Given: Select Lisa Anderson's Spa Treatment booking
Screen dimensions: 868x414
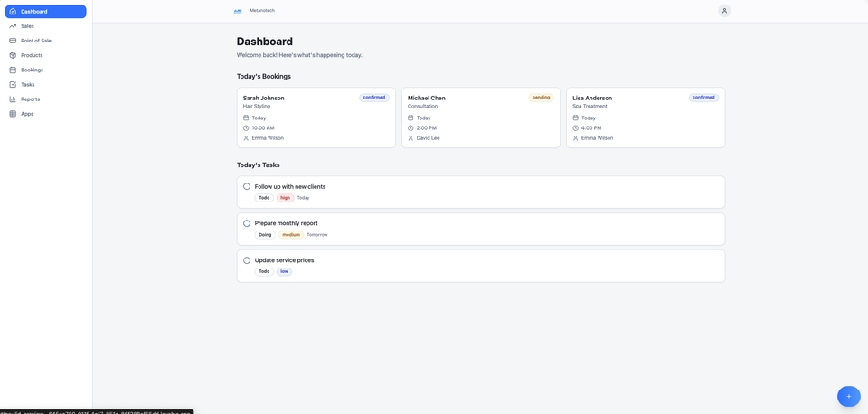Looking at the screenshot, I should pos(645,118).
